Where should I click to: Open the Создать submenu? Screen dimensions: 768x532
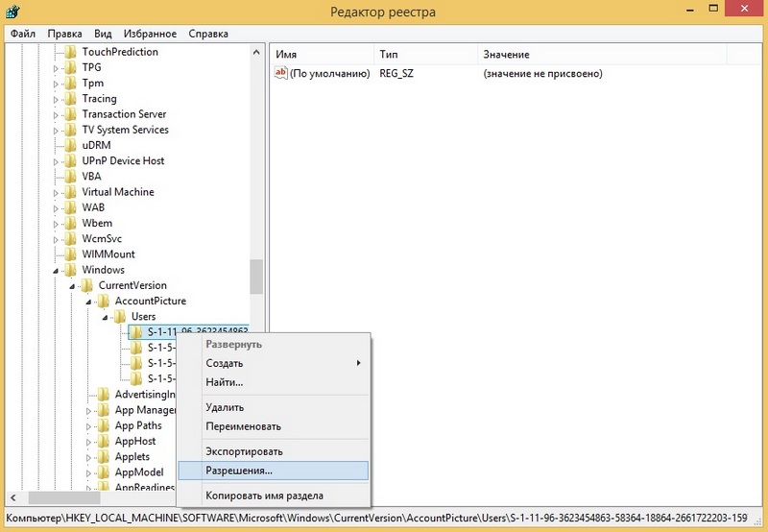tap(274, 363)
